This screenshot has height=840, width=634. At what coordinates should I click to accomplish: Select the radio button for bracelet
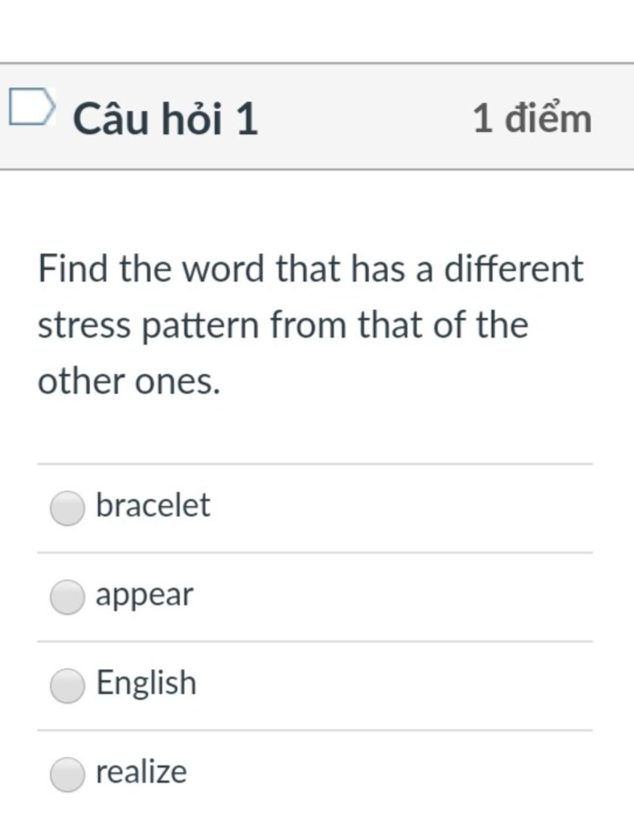pos(67,508)
